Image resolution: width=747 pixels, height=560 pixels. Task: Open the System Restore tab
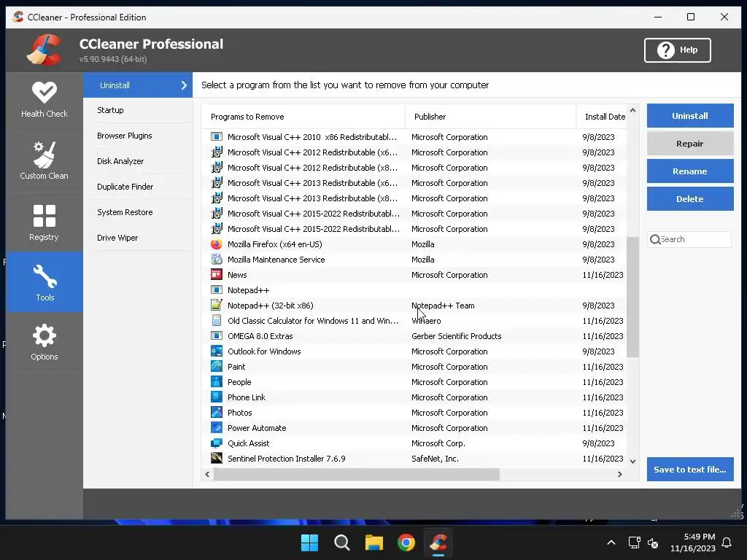138,212
